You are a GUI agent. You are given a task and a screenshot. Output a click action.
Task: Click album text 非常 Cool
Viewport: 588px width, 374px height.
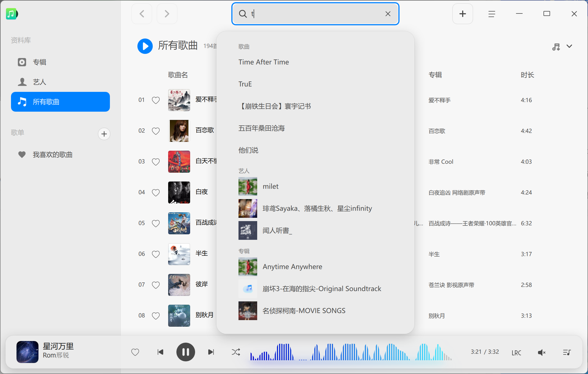coord(441,162)
